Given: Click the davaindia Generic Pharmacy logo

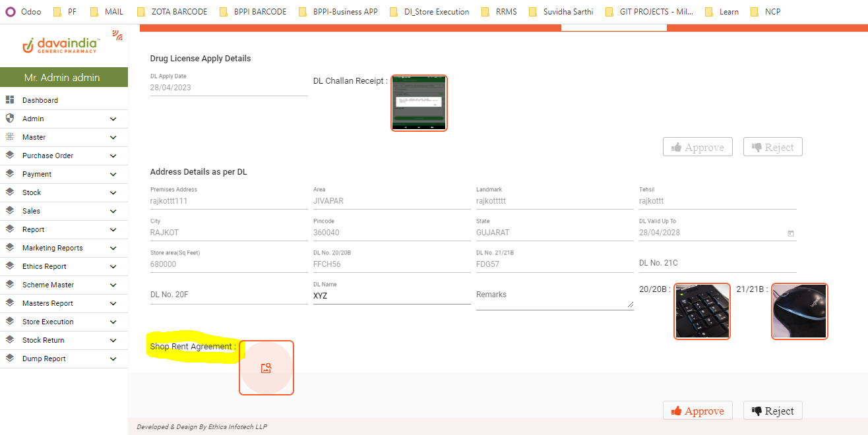Looking at the screenshot, I should pos(61,45).
